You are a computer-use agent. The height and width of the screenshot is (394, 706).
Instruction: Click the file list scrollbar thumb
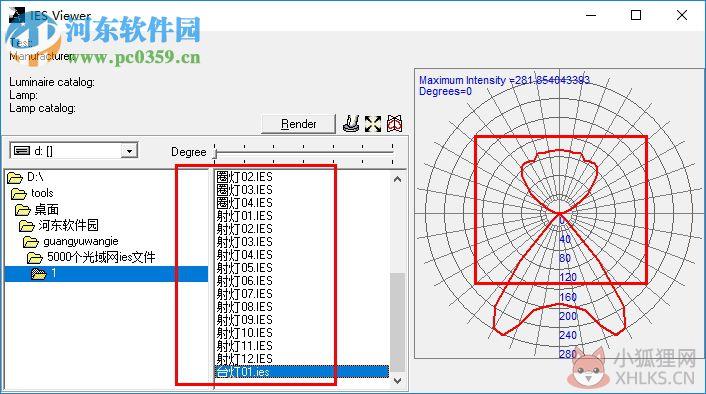pyautogui.click(x=397, y=322)
